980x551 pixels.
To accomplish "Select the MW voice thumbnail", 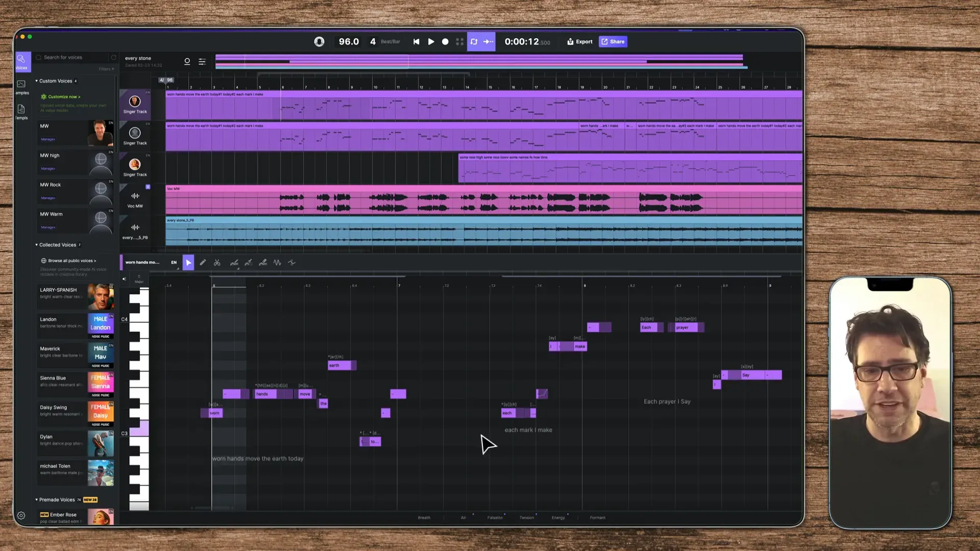I will point(101,133).
